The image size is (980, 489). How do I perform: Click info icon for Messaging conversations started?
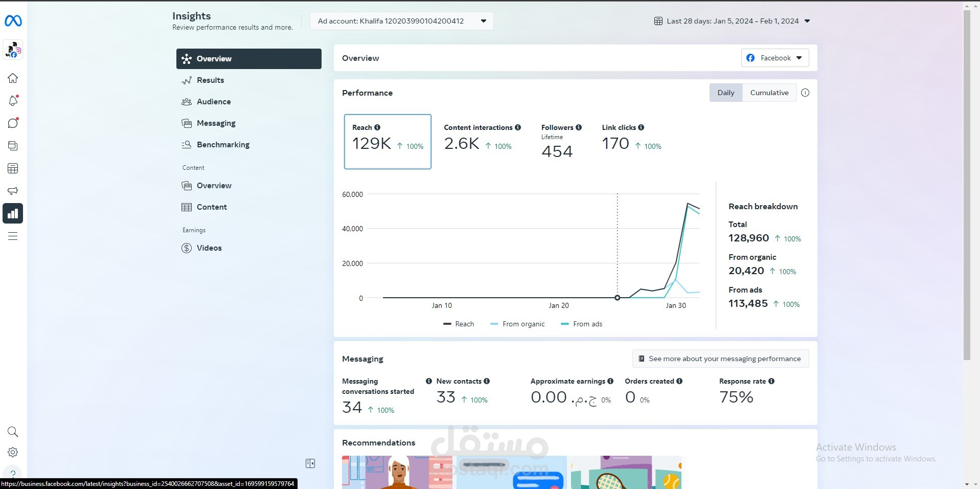click(x=429, y=381)
